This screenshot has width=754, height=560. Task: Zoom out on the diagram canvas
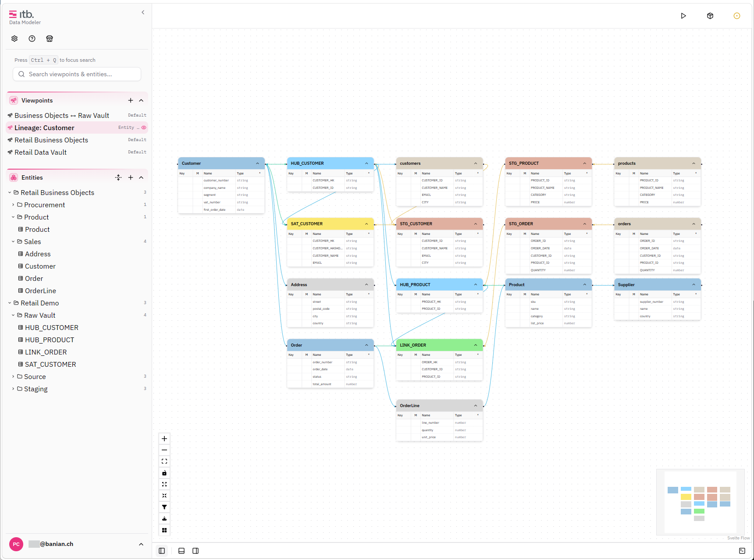pos(164,450)
